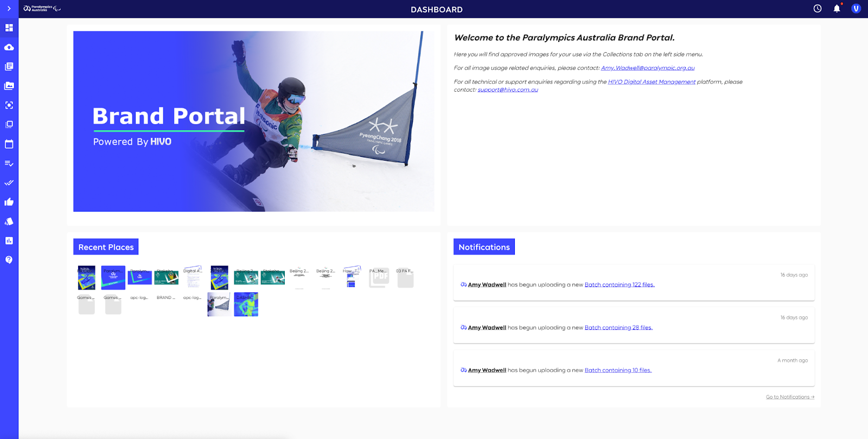Click Amy Wadwell name in 28 files notification
Image resolution: width=868 pixels, height=439 pixels.
tap(487, 328)
